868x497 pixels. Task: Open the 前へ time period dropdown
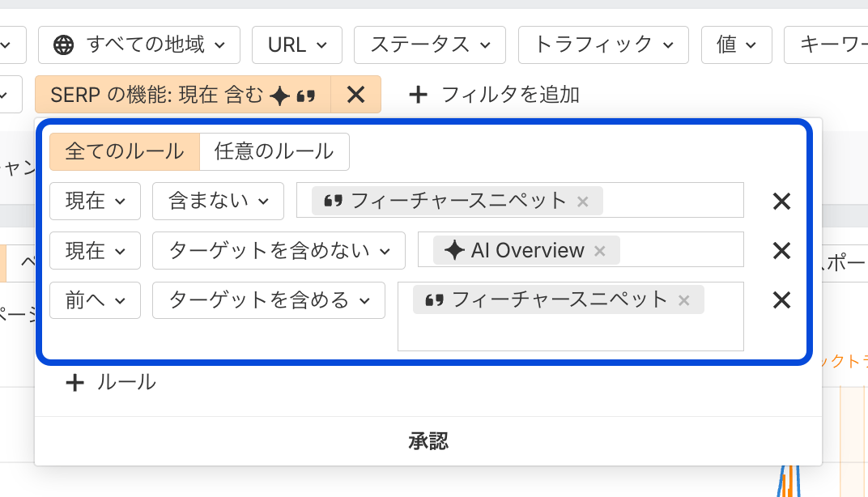point(95,300)
